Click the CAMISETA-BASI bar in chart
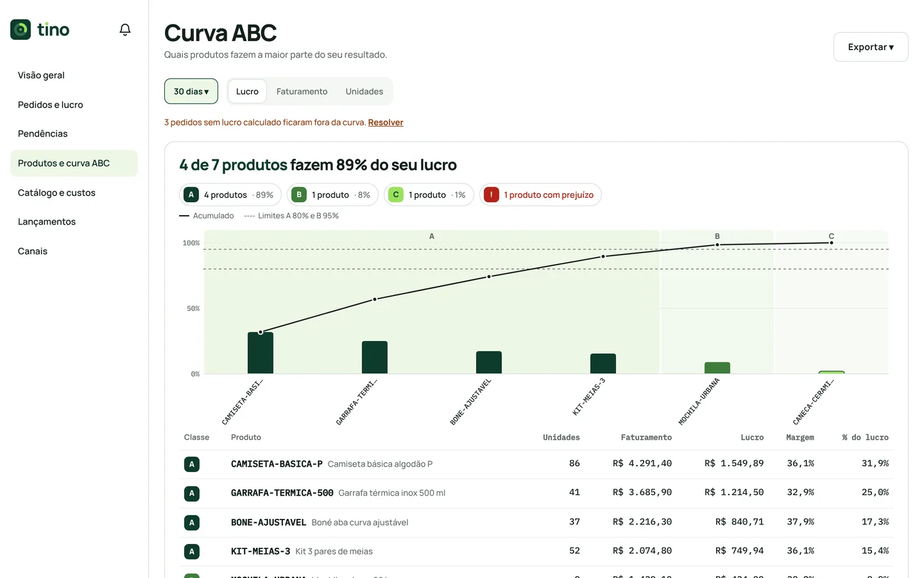The image size is (924, 578). click(261, 353)
